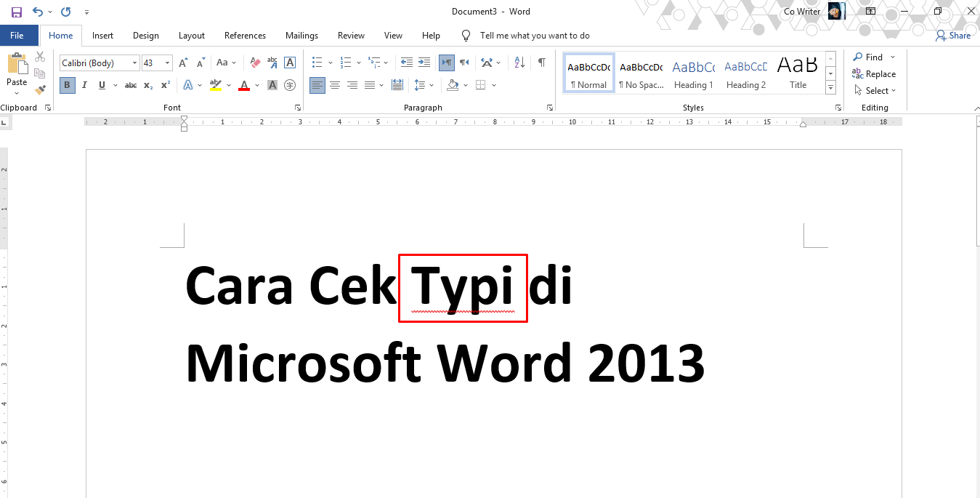Increase indent of the paragraph
980x498 pixels.
click(x=424, y=63)
